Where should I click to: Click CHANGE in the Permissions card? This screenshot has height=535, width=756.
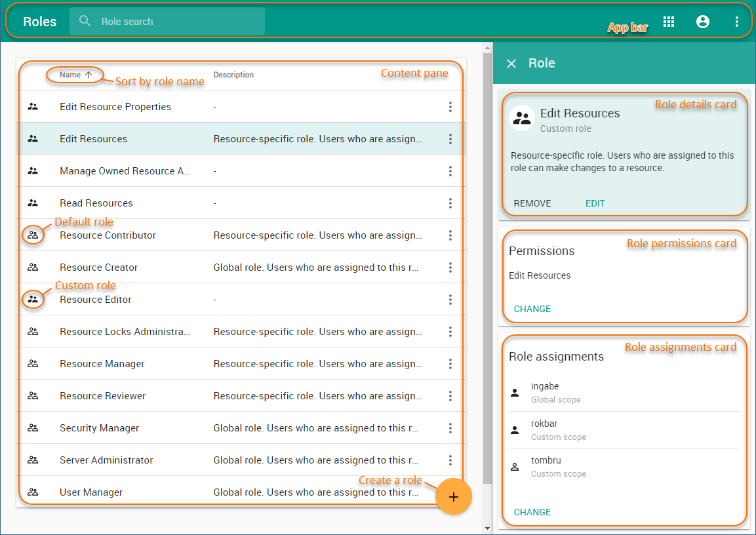point(532,309)
